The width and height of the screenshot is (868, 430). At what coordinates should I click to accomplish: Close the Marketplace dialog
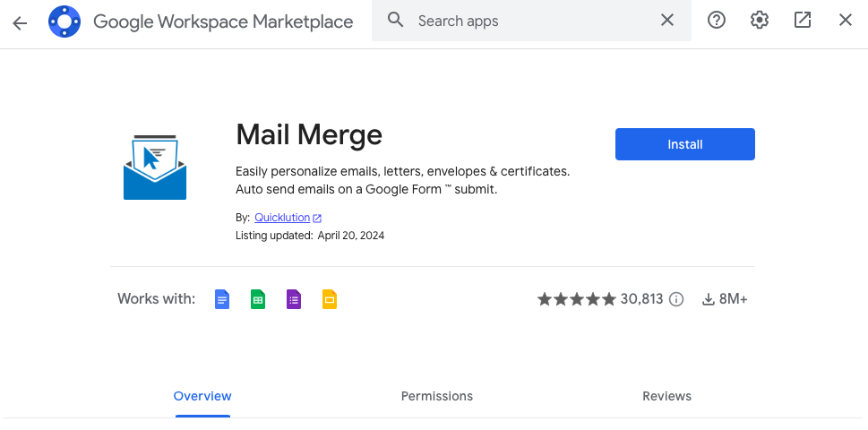[x=846, y=21]
